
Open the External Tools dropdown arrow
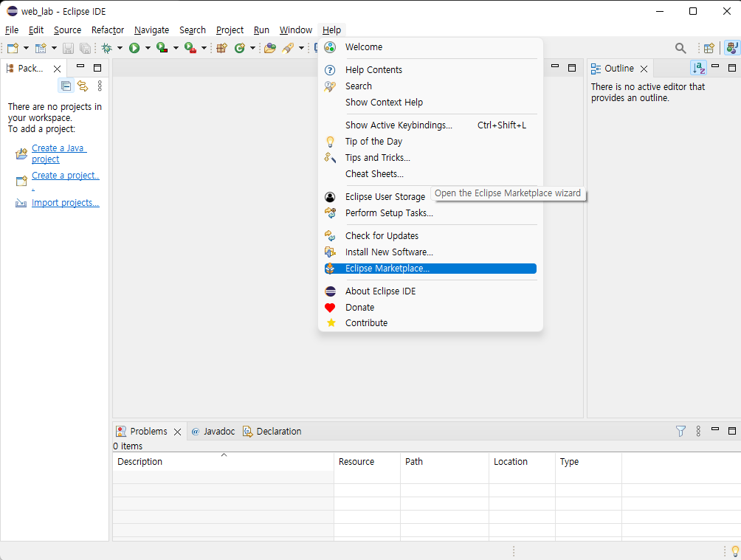[204, 48]
